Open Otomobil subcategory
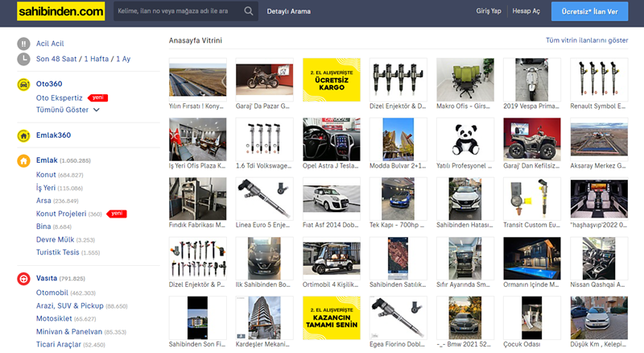 52,293
